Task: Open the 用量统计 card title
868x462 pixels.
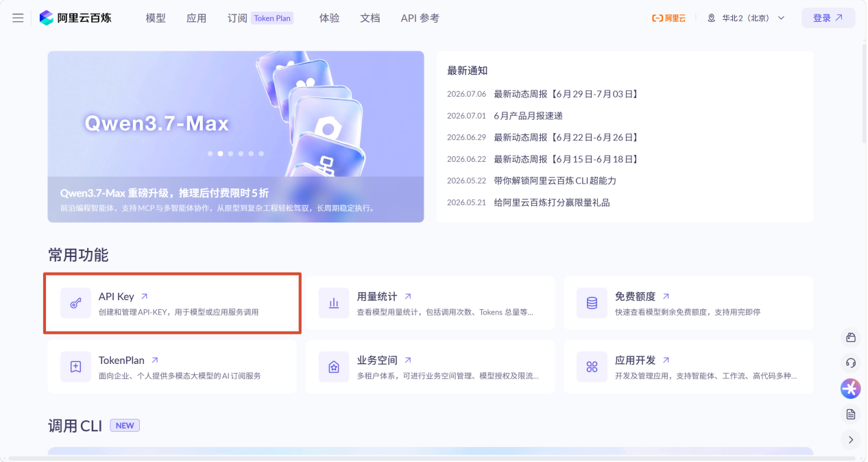Action: [x=377, y=297]
